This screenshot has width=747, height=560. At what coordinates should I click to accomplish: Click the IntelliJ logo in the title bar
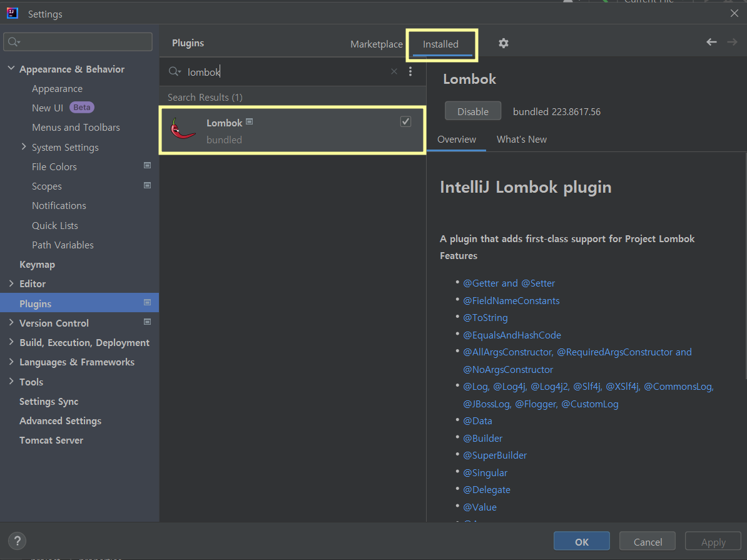(x=13, y=13)
